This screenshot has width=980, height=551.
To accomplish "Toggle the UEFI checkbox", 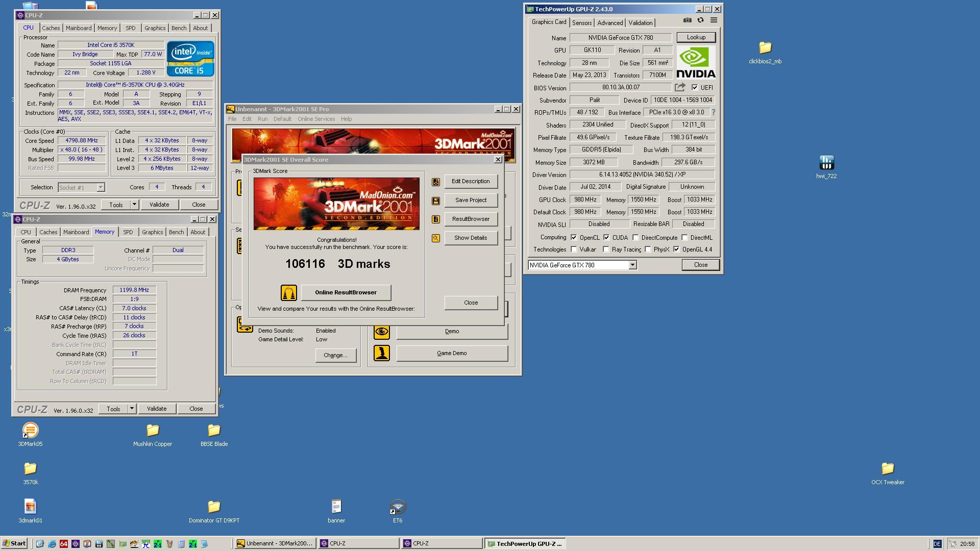I will click(x=694, y=87).
